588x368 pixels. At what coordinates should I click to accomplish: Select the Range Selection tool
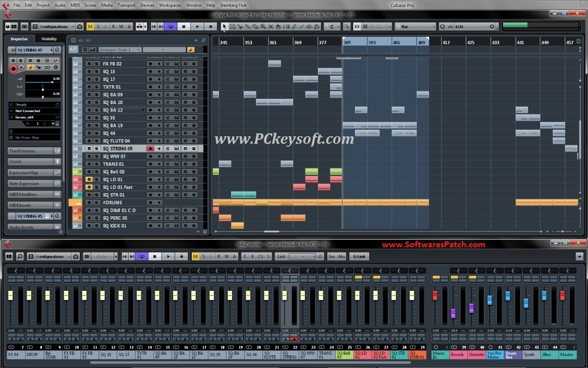[x=233, y=26]
